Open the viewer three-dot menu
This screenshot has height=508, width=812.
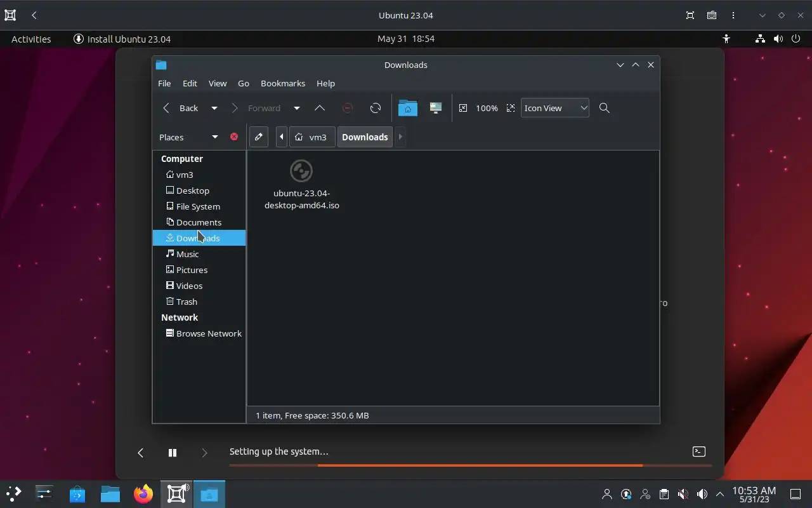coord(733,15)
